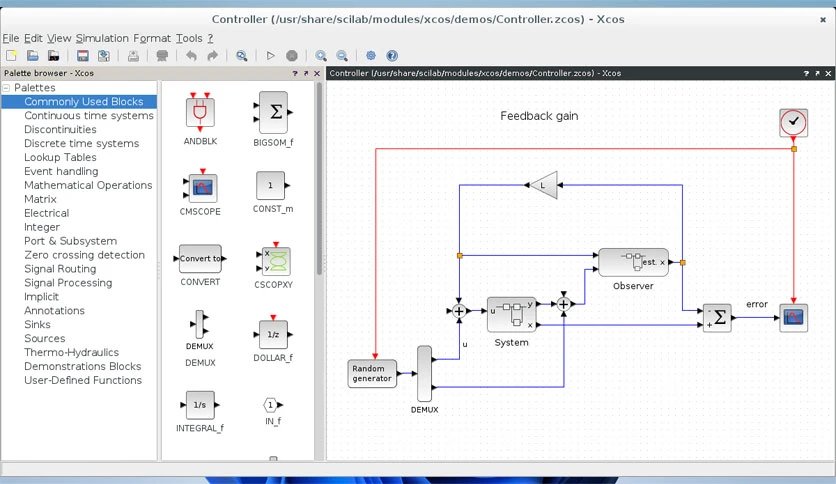Select Integer palette
The image size is (836, 484).
pos(42,227)
